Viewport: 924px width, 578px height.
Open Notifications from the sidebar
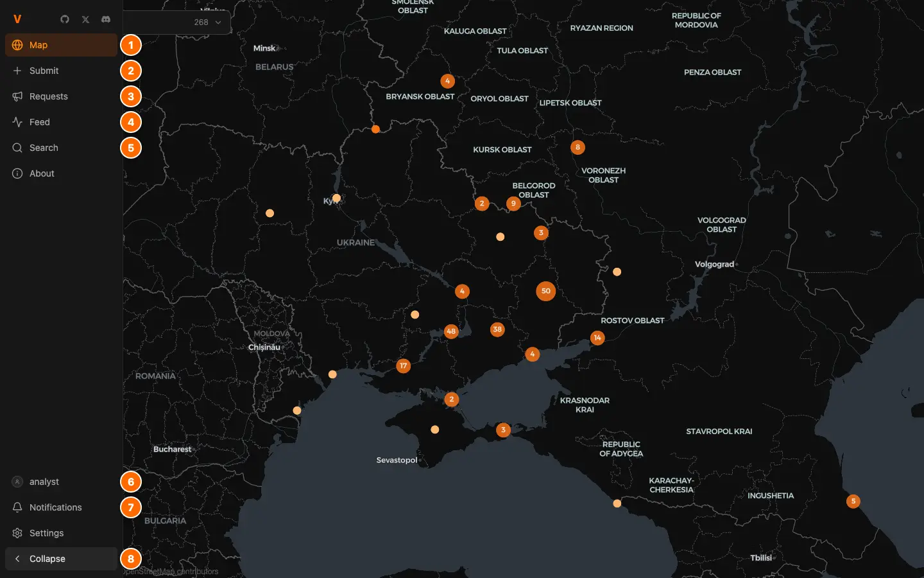[62, 507]
